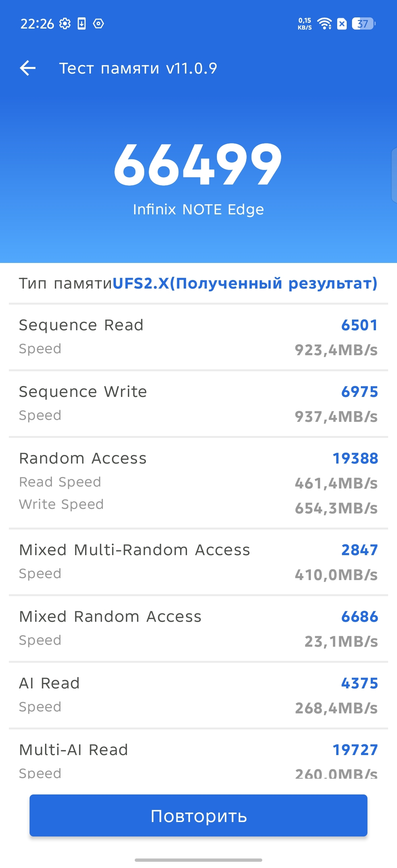Viewport: 397px width, 868px height.
Task: Tap the bottom home gesture bar
Action: coord(198,859)
